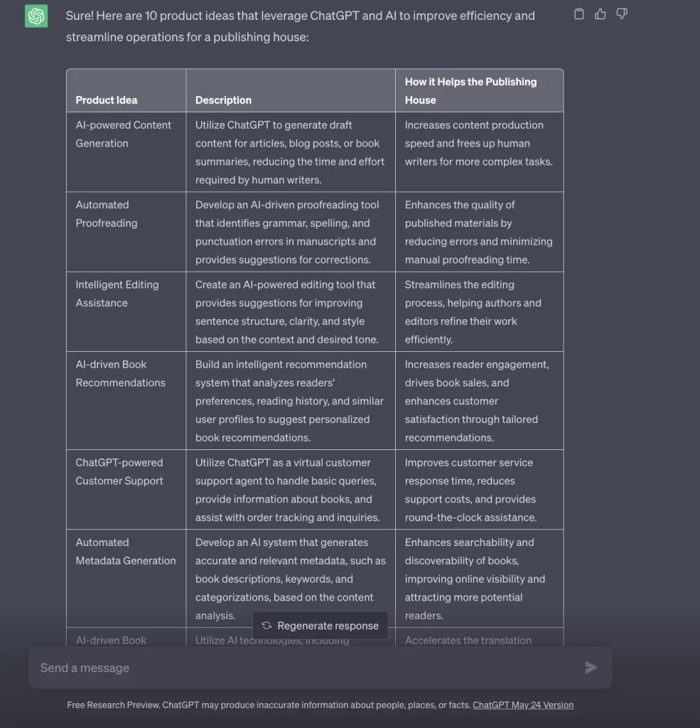Image resolution: width=700 pixels, height=728 pixels.
Task: Click the intro text starting with Sure!
Action: point(300,26)
